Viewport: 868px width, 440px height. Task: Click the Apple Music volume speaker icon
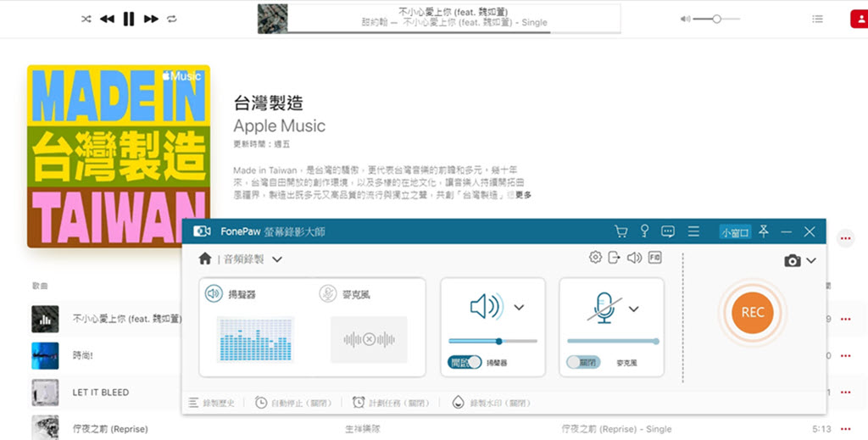tap(685, 19)
